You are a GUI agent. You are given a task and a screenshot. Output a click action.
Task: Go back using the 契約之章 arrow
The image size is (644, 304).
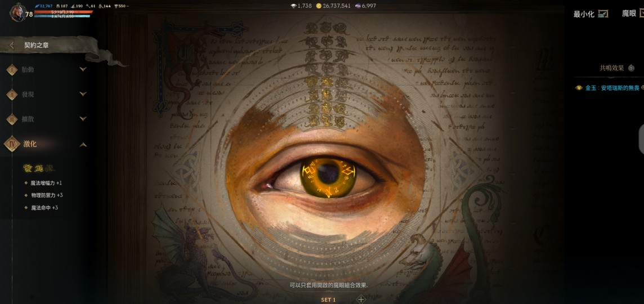pos(12,46)
